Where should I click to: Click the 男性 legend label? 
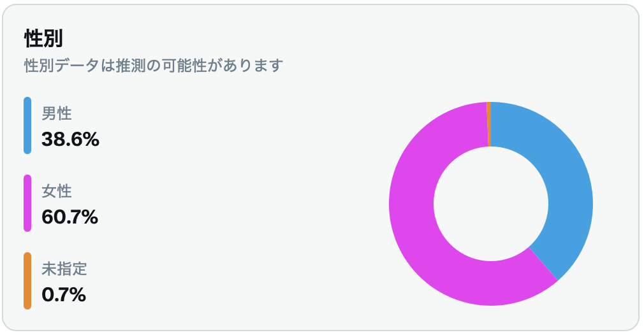(x=57, y=113)
